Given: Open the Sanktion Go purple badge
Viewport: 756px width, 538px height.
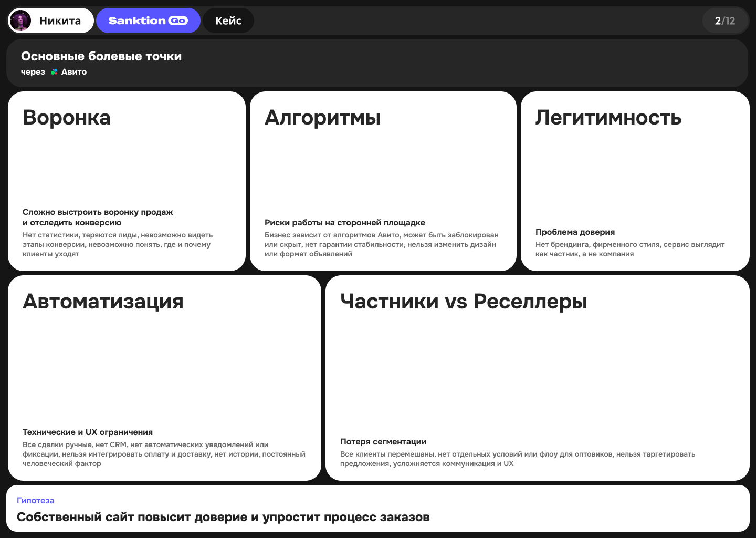Looking at the screenshot, I should [148, 20].
